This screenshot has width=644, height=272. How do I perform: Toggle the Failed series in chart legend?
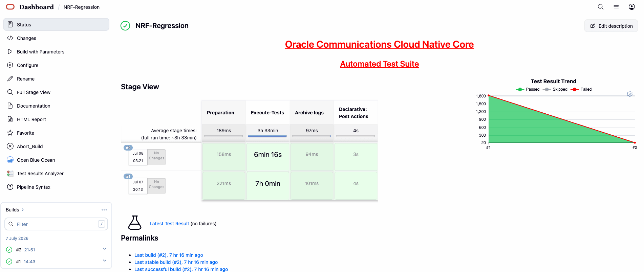[581, 89]
